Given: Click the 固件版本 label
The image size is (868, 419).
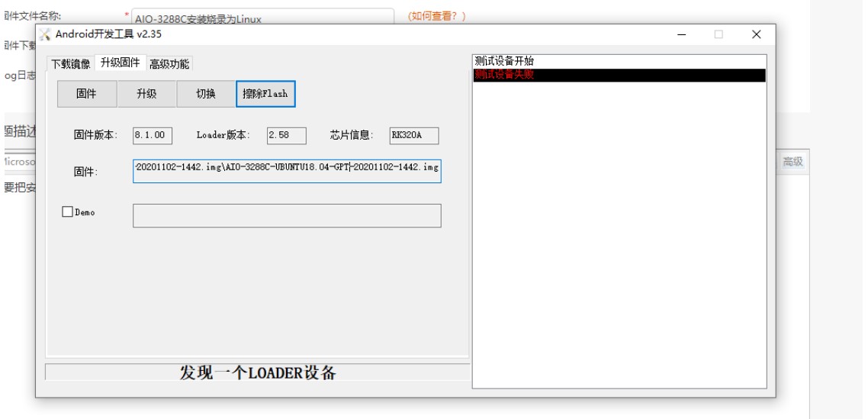Looking at the screenshot, I should [x=96, y=134].
